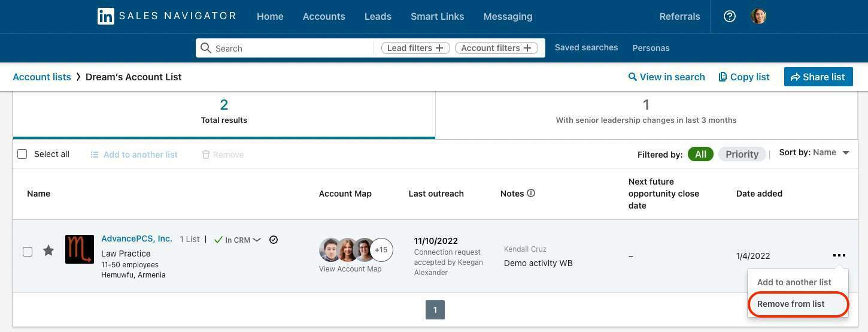
Task: Open the Sort by Name dropdown
Action: pyautogui.click(x=814, y=153)
